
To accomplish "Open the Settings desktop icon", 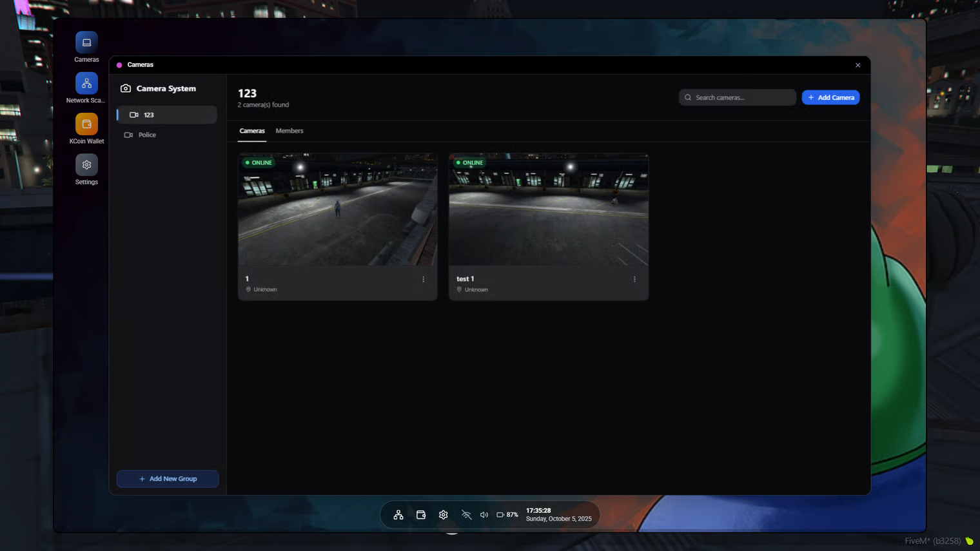I will (x=86, y=165).
